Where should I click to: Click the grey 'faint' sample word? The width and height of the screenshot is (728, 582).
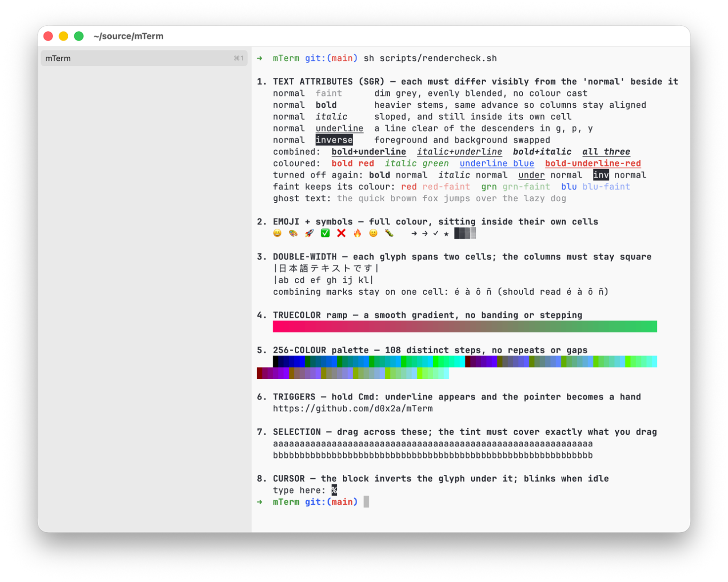pyautogui.click(x=329, y=93)
